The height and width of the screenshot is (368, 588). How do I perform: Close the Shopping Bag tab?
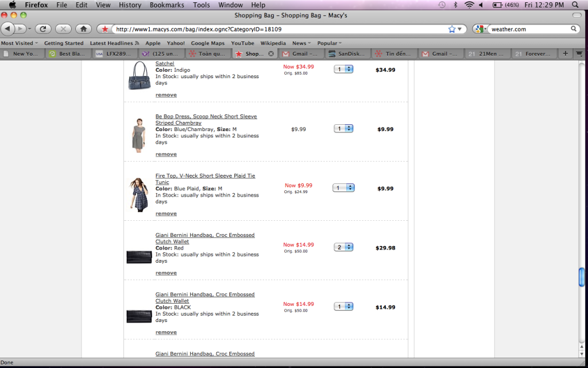coord(271,53)
